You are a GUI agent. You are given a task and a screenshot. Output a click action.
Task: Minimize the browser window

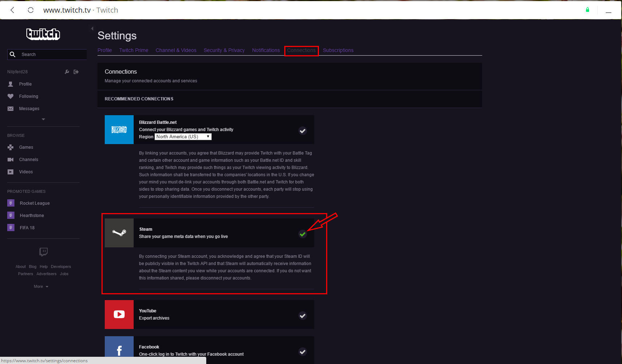tap(609, 12)
